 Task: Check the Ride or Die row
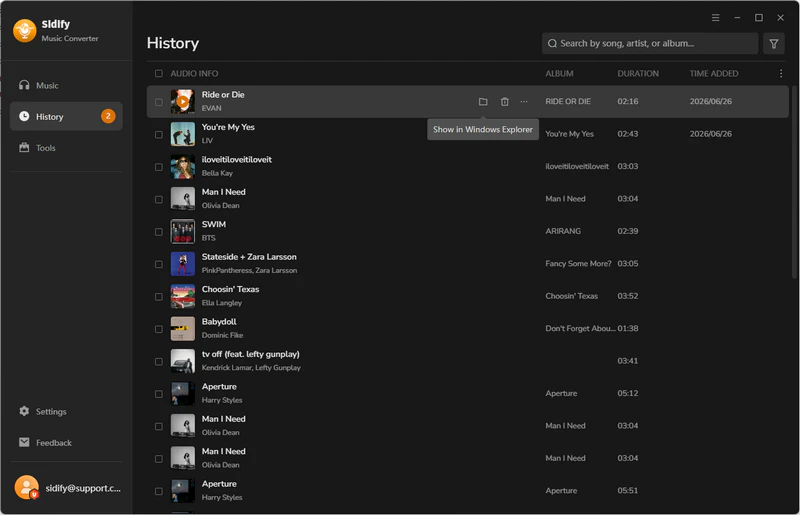pyautogui.click(x=159, y=102)
